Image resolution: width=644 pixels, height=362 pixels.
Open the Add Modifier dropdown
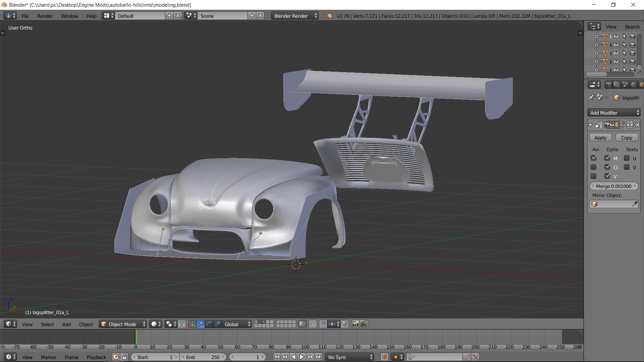614,113
